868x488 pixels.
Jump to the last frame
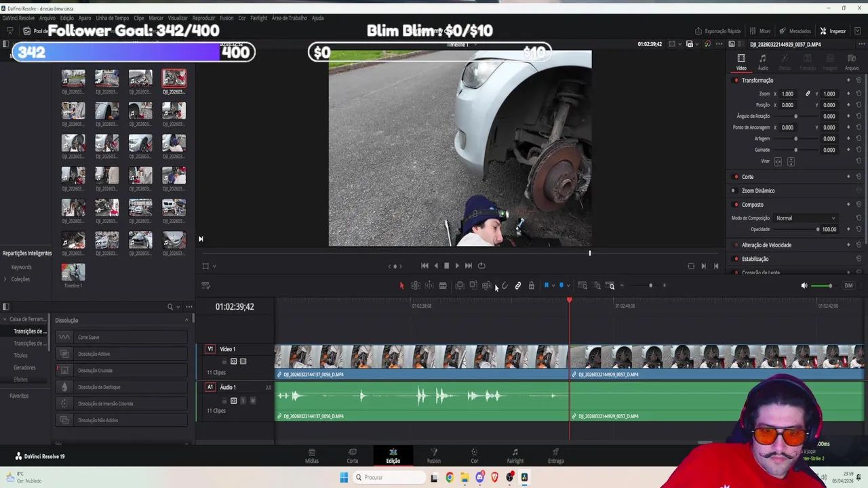point(468,266)
